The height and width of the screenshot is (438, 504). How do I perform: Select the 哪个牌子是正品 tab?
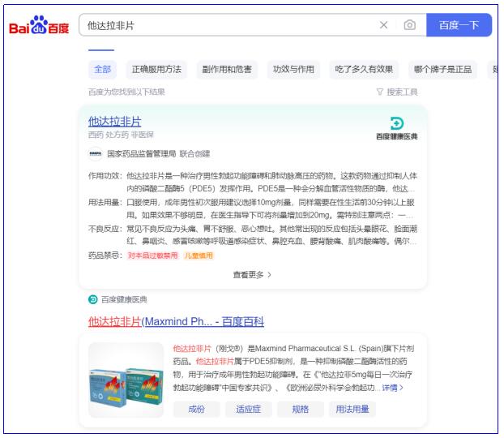(442, 69)
